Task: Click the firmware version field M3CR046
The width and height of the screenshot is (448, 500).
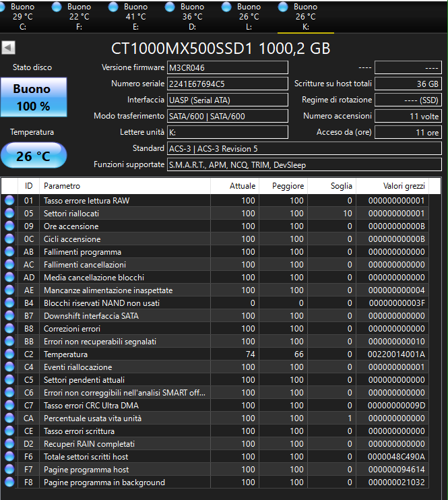Action: (x=228, y=67)
